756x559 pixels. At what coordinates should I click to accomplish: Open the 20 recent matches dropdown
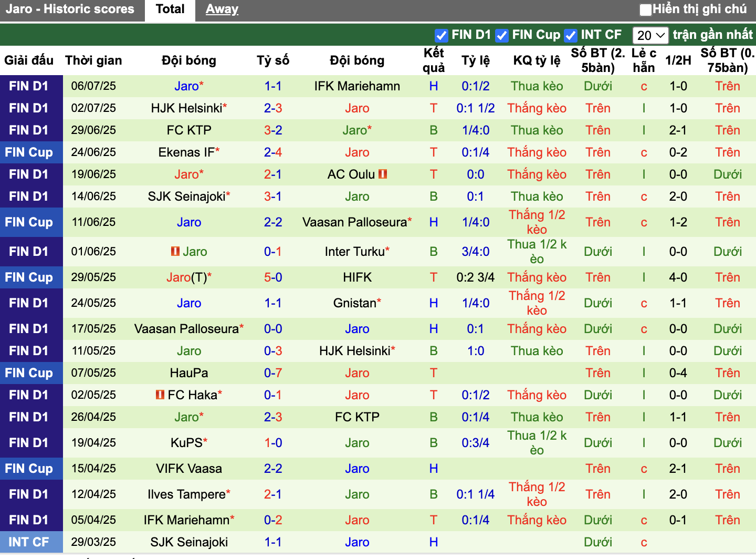tap(650, 35)
